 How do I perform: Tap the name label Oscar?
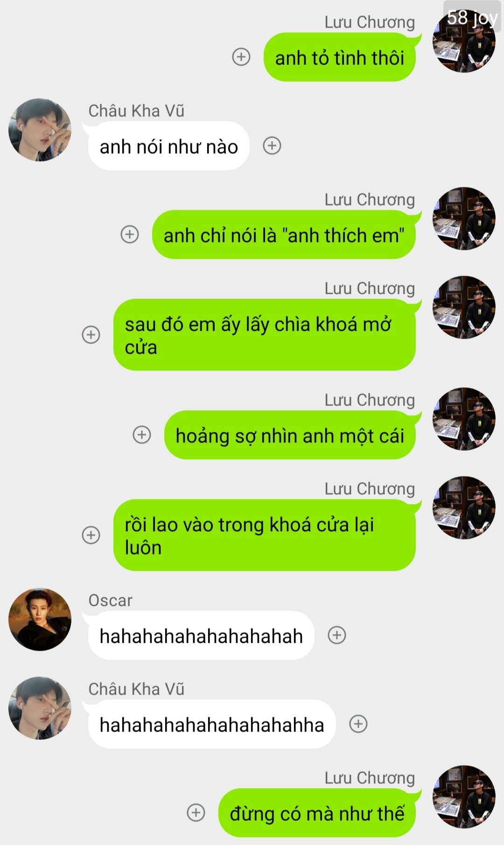coord(111,600)
